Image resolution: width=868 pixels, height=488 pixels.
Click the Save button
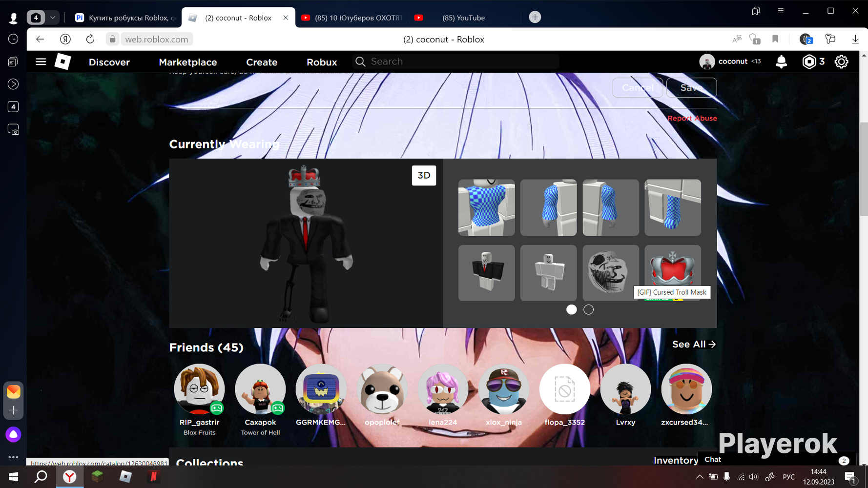[x=691, y=87]
